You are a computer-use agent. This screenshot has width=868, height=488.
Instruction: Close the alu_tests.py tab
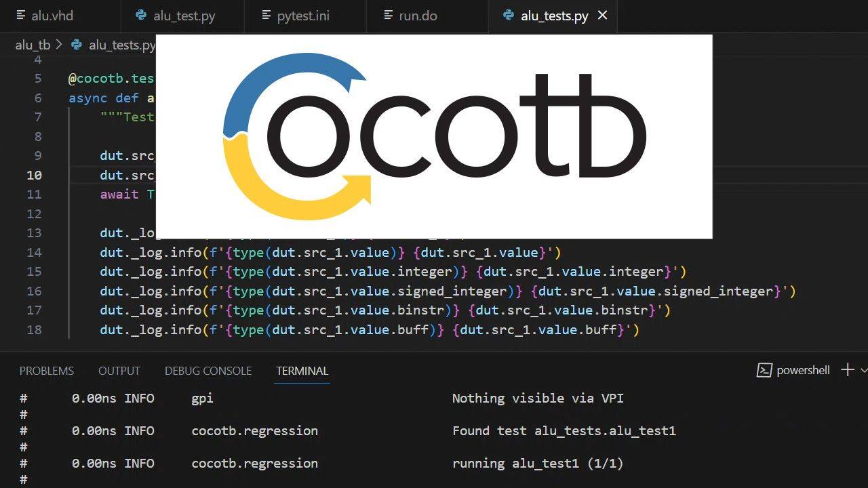pos(602,16)
